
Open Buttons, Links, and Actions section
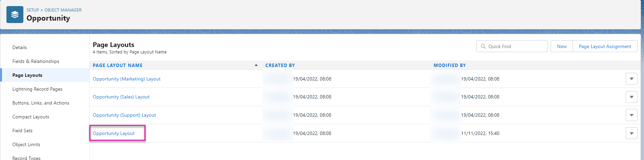41,103
